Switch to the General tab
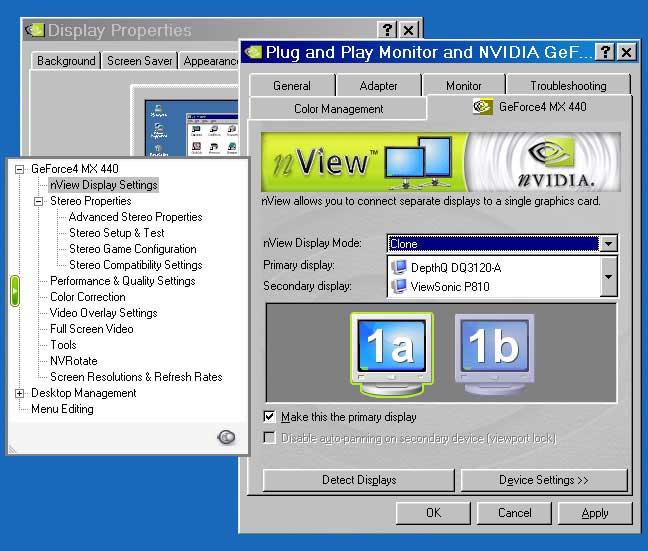The height and width of the screenshot is (551, 648). tap(292, 86)
